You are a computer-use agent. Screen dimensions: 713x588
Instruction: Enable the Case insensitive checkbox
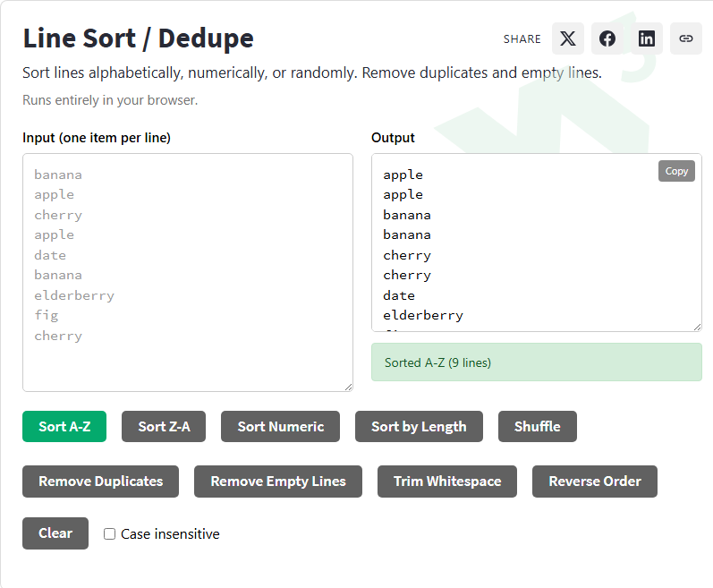(109, 533)
